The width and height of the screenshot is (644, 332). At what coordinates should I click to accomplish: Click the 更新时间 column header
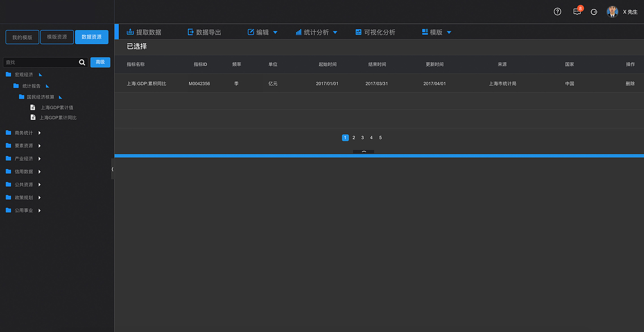435,64
